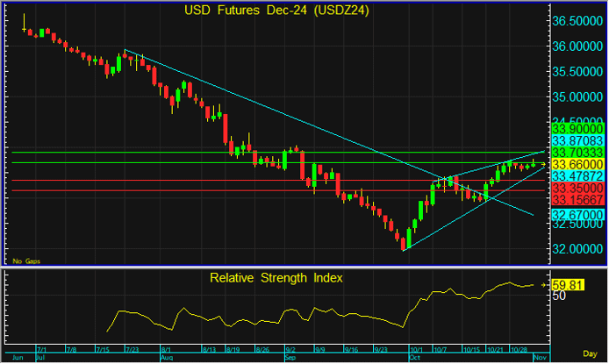This screenshot has height=364, width=609.
Task: Click the 36.50000 price axis label
Action: 577,20
